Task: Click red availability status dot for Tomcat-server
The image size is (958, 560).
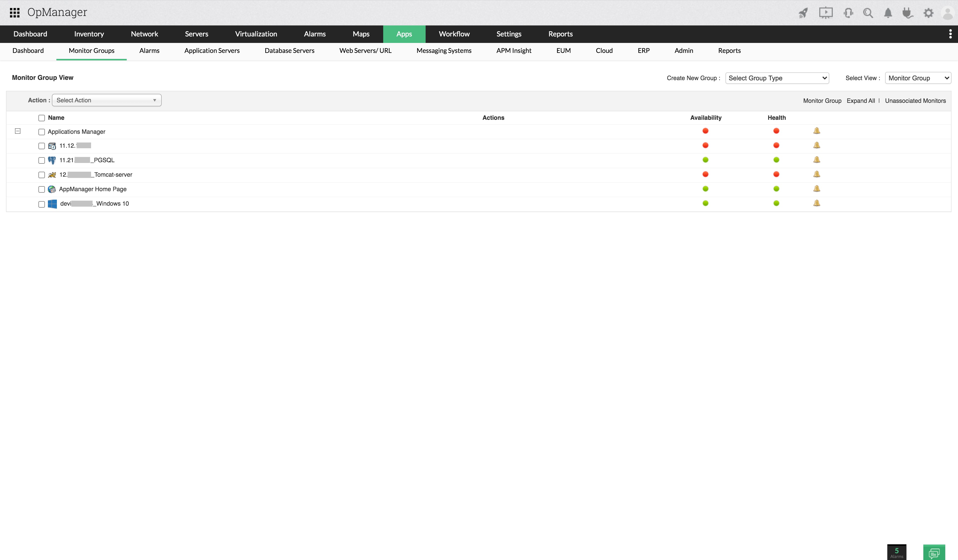Action: coord(706,174)
